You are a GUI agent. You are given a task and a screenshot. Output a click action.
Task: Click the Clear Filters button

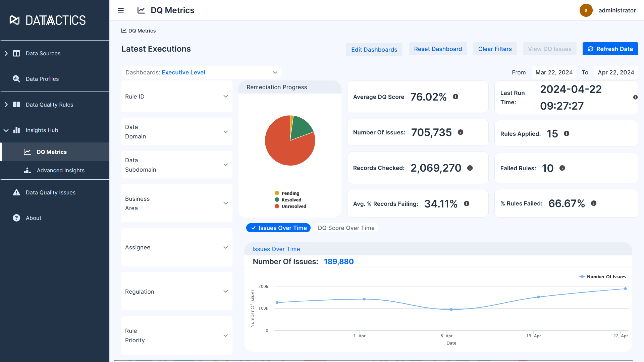(495, 49)
